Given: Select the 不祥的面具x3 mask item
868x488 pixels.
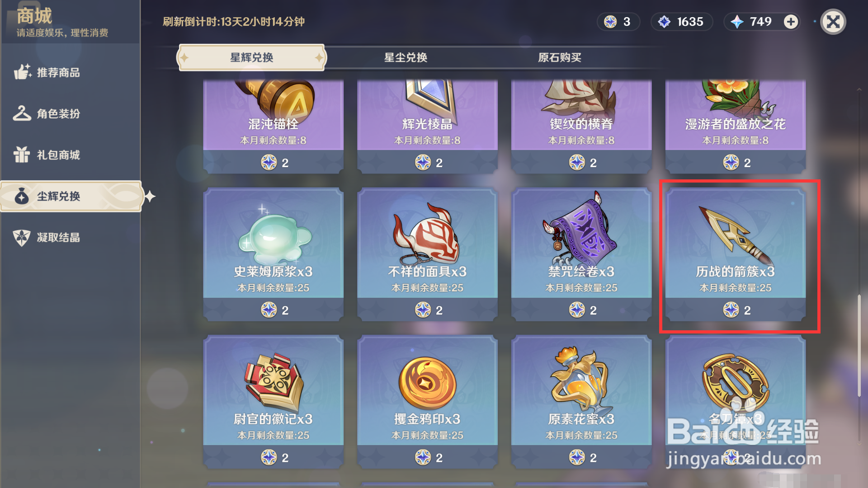Looking at the screenshot, I should (427, 254).
